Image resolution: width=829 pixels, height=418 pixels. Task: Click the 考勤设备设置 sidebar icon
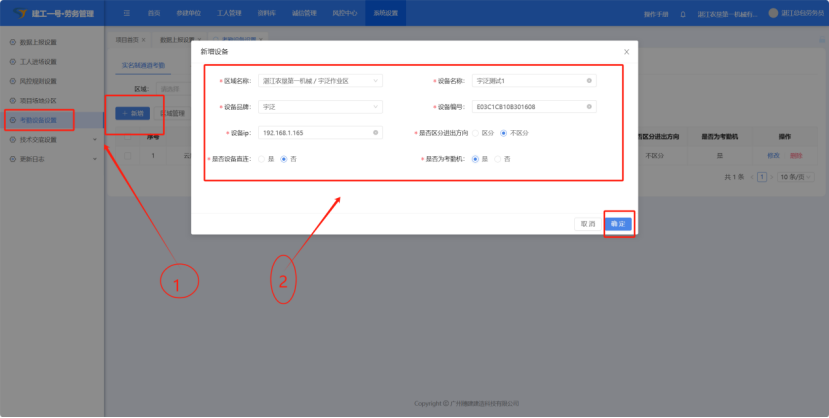(x=12, y=120)
